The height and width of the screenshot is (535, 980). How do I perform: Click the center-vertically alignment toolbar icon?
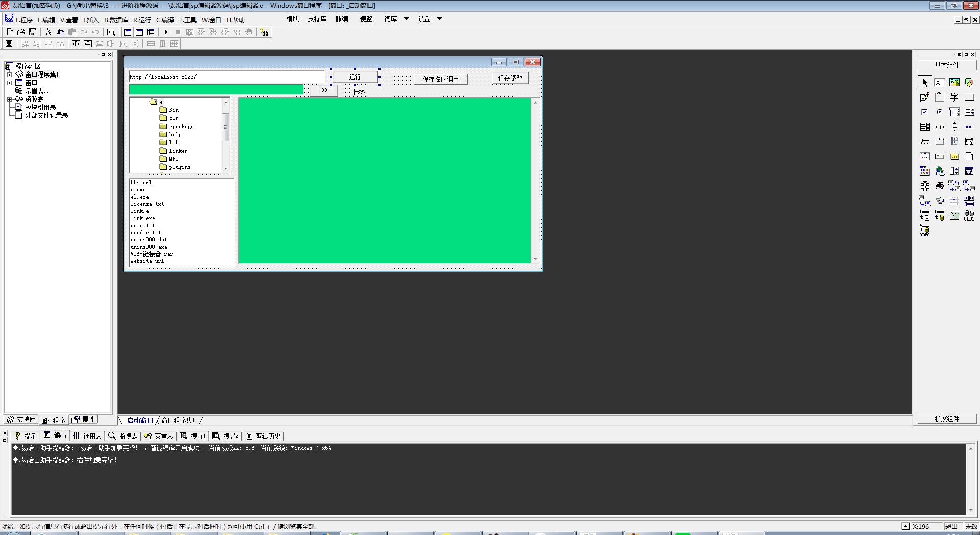(x=88, y=44)
